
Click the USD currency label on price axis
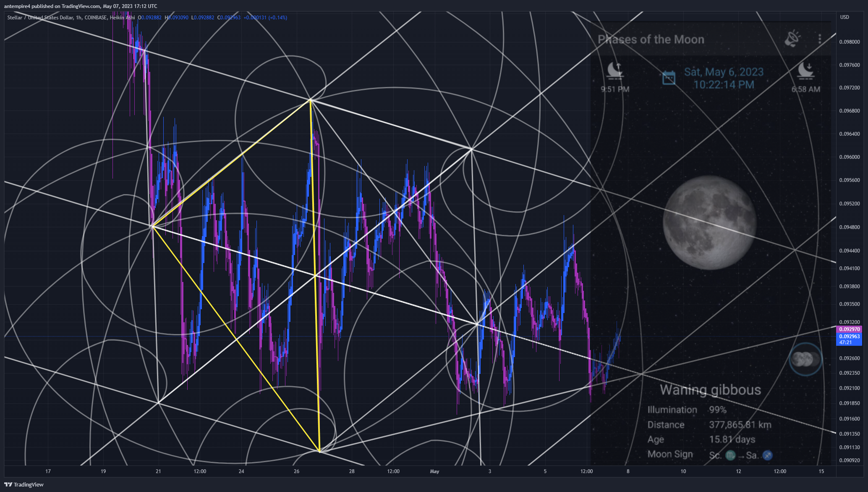[x=844, y=17]
